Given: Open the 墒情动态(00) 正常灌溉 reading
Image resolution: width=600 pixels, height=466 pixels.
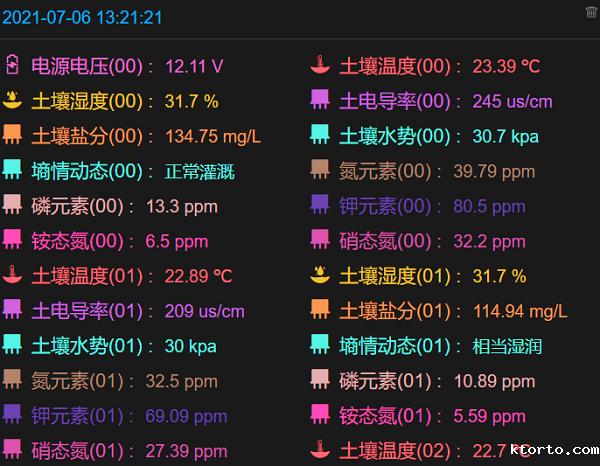Looking at the screenshot, I should coord(199,171).
